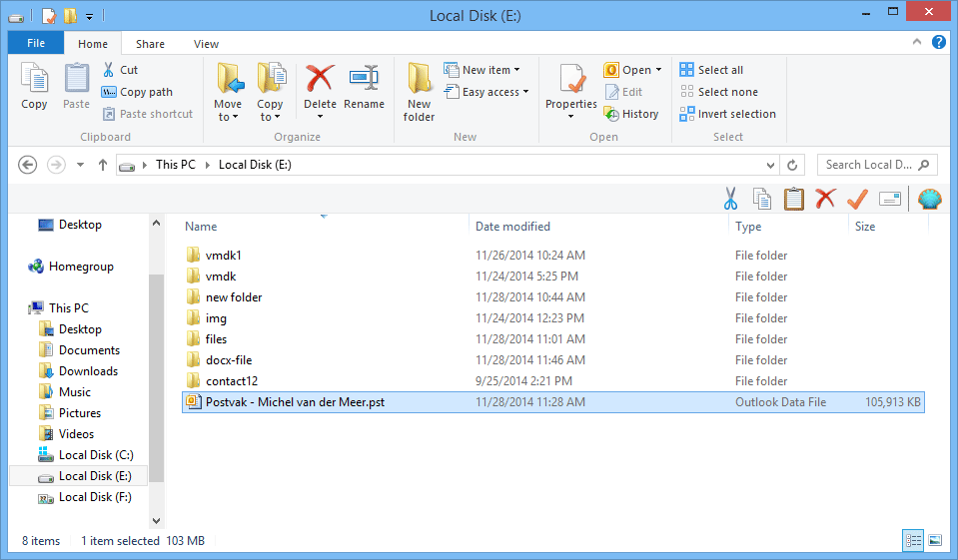Expand the address bar history dropdown
The image size is (958, 560).
pyautogui.click(x=770, y=165)
